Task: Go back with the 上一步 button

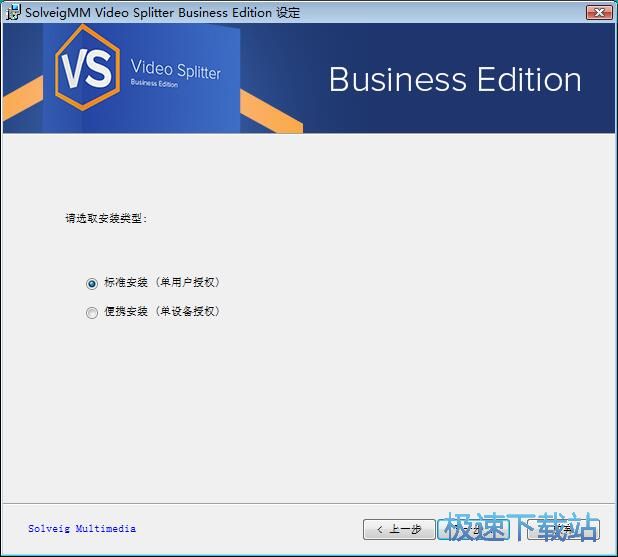Action: click(x=399, y=529)
